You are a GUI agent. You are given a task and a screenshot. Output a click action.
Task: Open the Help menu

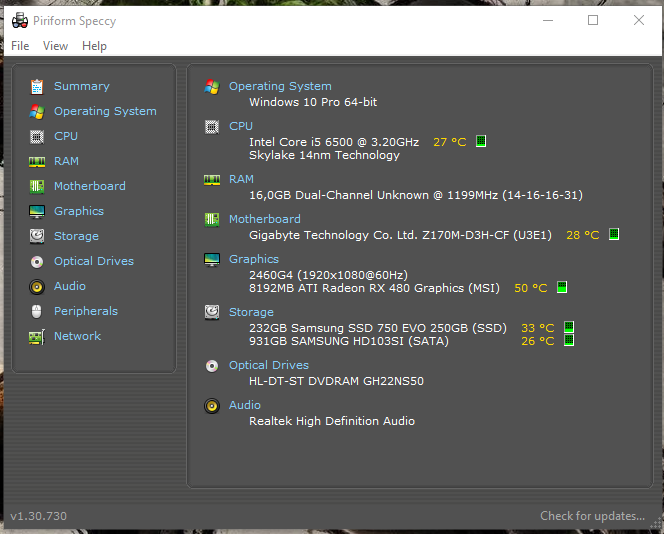point(94,46)
